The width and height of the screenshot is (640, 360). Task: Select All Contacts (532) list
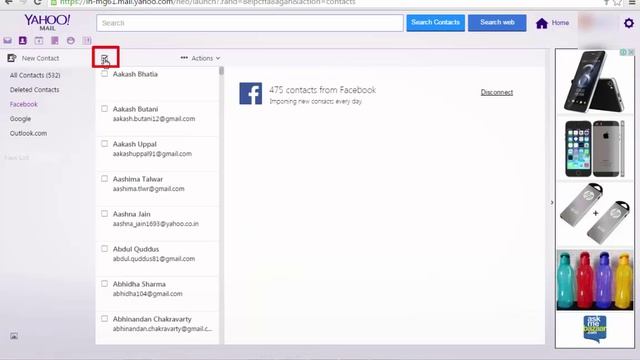click(x=35, y=75)
